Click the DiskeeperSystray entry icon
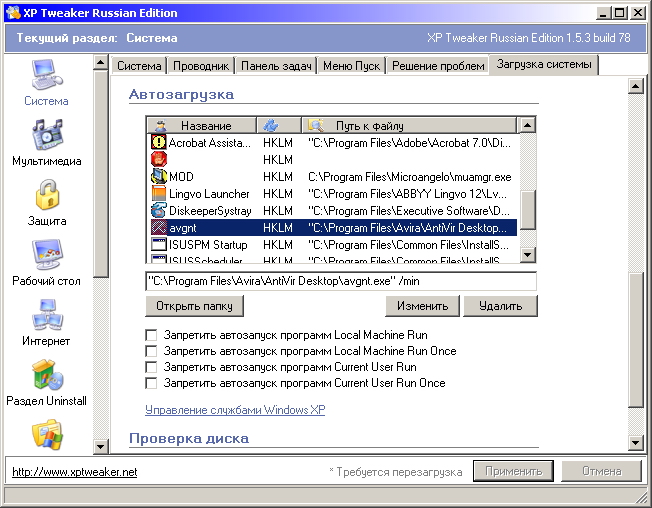Image resolution: width=652 pixels, height=508 pixels. click(x=158, y=211)
